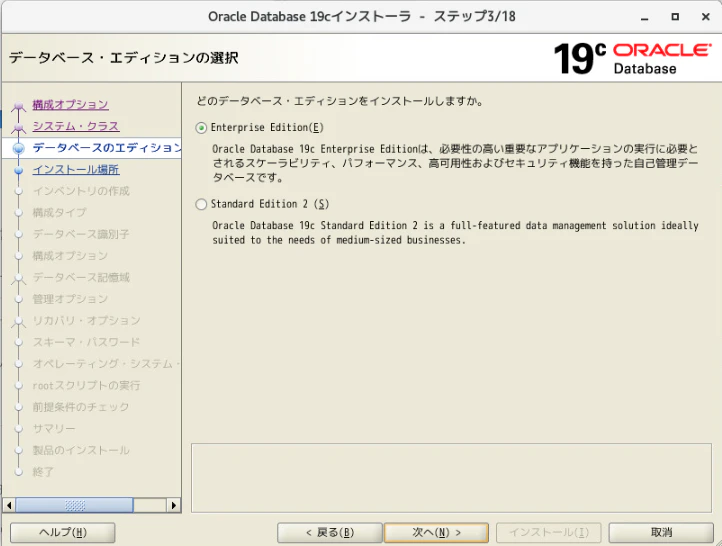Click the rootスクリプトの実行 step text
This screenshot has width=722, height=546.
pyautogui.click(x=87, y=386)
